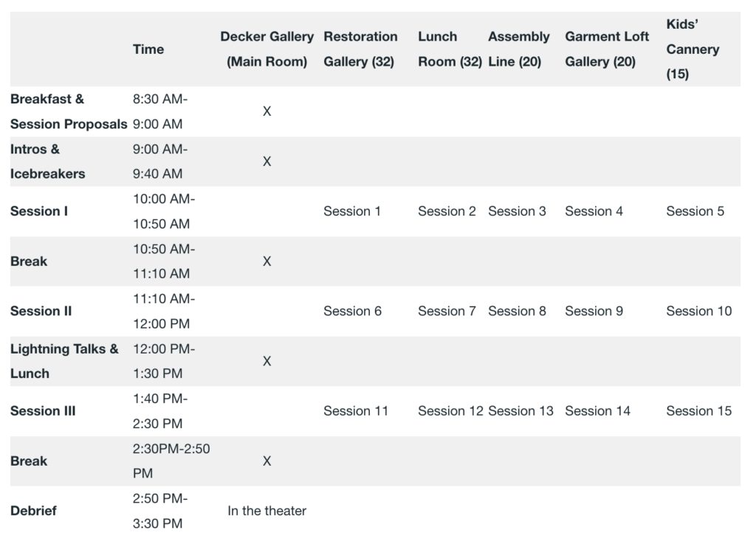Select the Lightning Talks & Lunch row label
Image resolution: width=756 pixels, height=547 pixels.
point(64,361)
